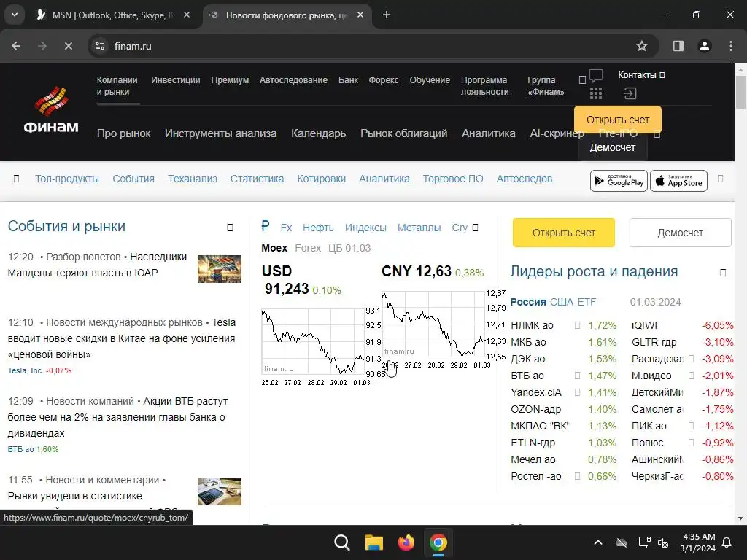
Task: Switch to the Индексы quotes tab
Action: 365,227
